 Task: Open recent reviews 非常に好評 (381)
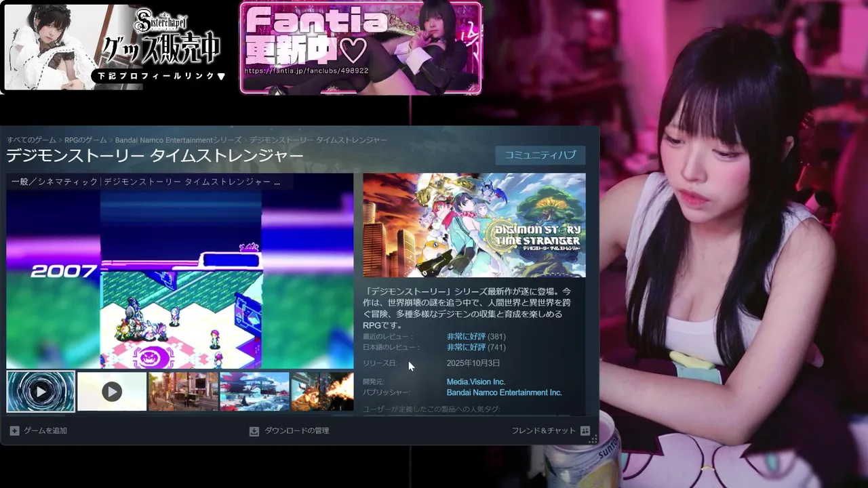[x=476, y=337]
